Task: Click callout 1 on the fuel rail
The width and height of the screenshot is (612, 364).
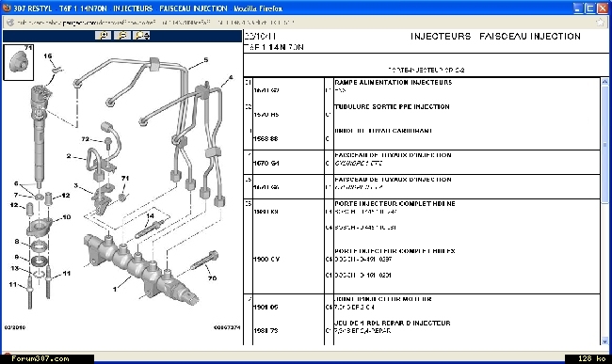Action: 115,289
